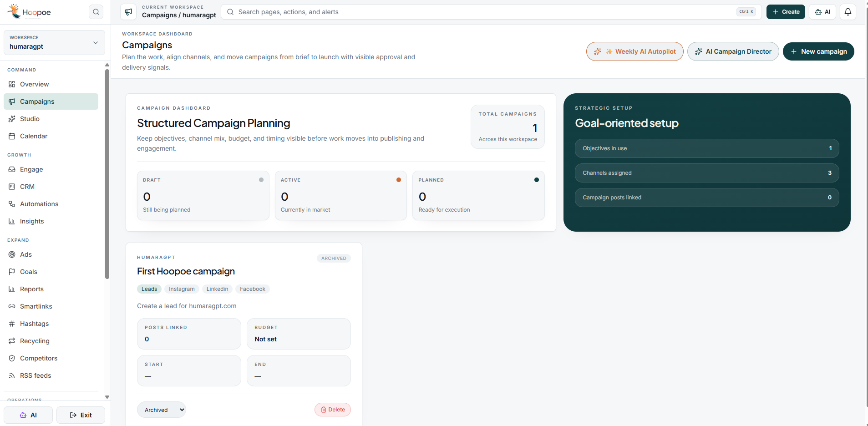Click the Create button in top bar
Screen dimensions: 868x426
(x=786, y=12)
